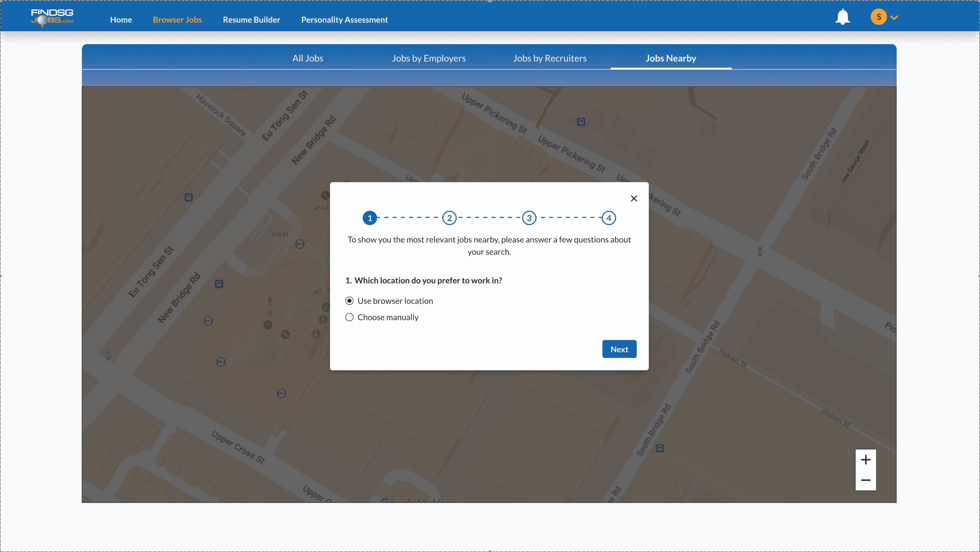
Task: Select Use browser location radio
Action: click(x=349, y=301)
